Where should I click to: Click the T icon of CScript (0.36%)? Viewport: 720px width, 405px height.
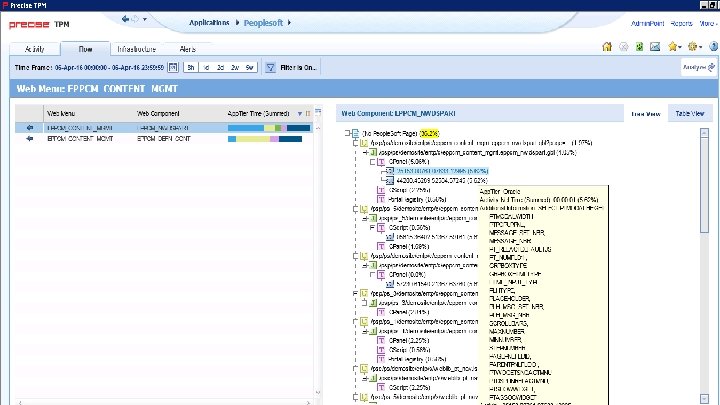pos(381,227)
